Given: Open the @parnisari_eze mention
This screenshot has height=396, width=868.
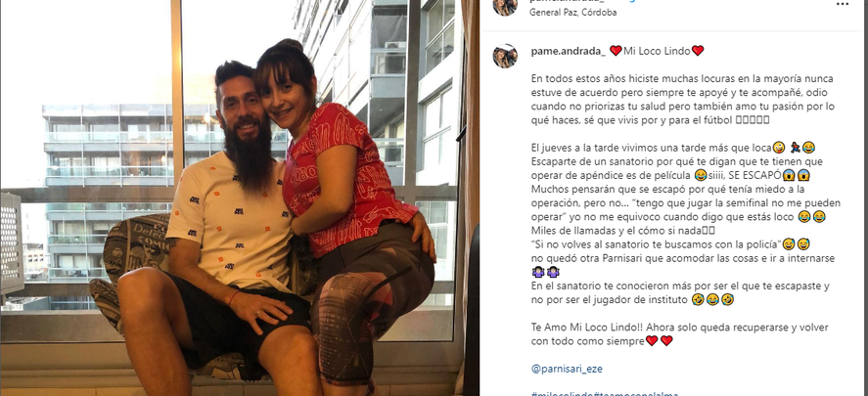Looking at the screenshot, I should pyautogui.click(x=567, y=369).
